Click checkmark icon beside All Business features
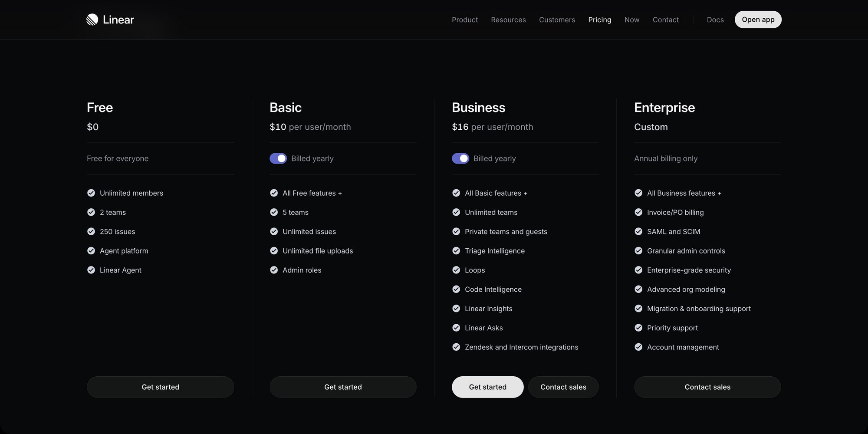Screen dimensions: 868x434 tap(638, 193)
